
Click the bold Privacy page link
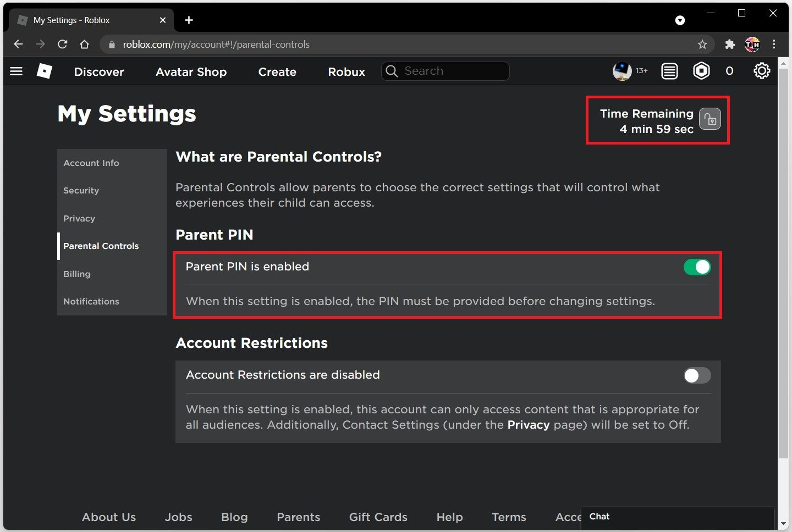pos(528,425)
